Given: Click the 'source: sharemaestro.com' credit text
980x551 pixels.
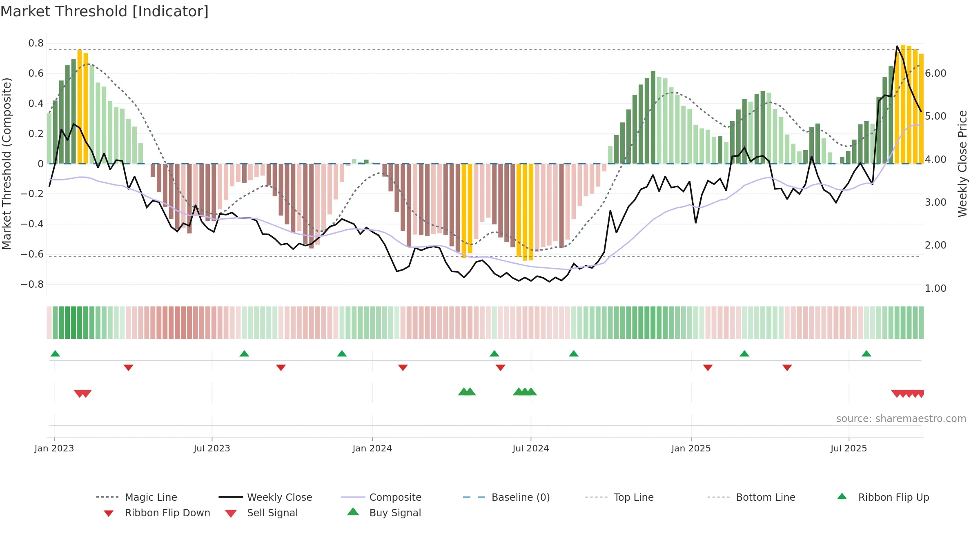Looking at the screenshot, I should [901, 419].
